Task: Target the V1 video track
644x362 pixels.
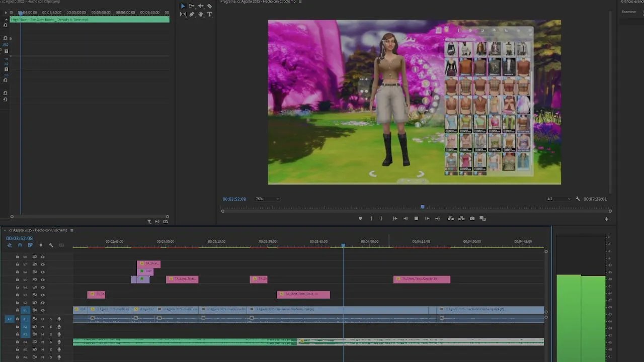Action: point(25,310)
